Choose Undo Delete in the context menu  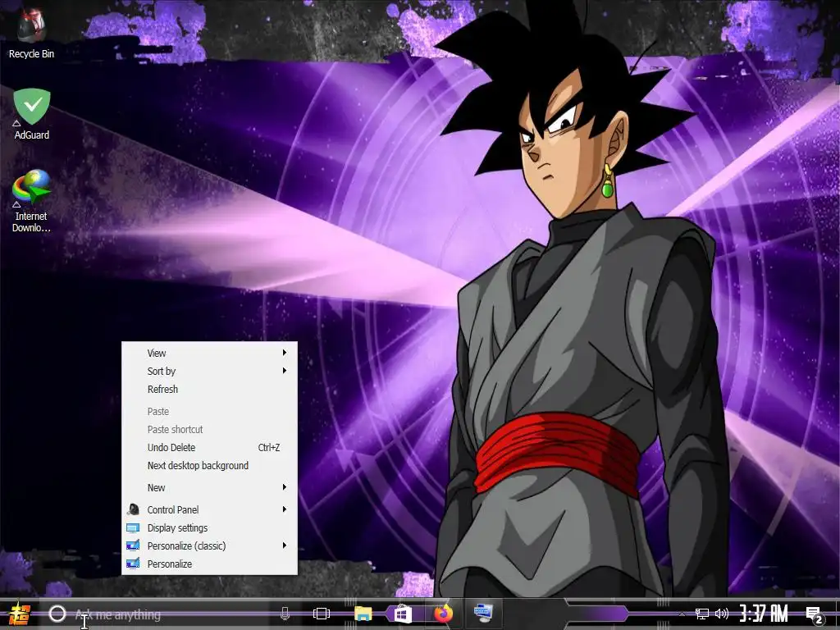pyautogui.click(x=209, y=447)
